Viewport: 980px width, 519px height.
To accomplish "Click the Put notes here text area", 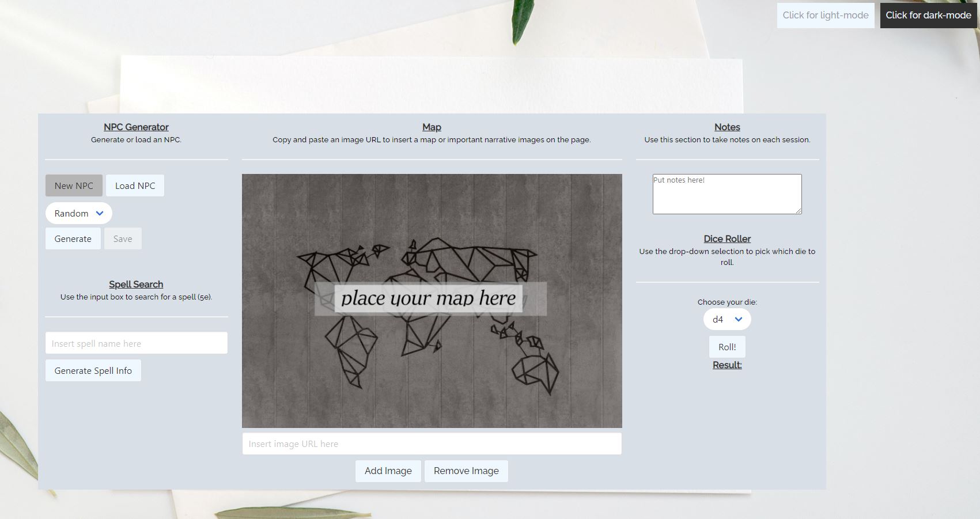I will [726, 194].
